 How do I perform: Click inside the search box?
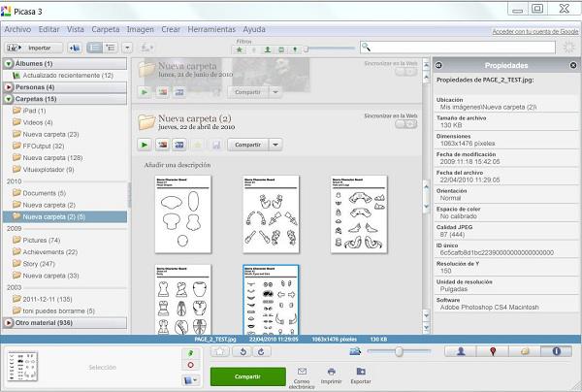pyautogui.click(x=457, y=48)
